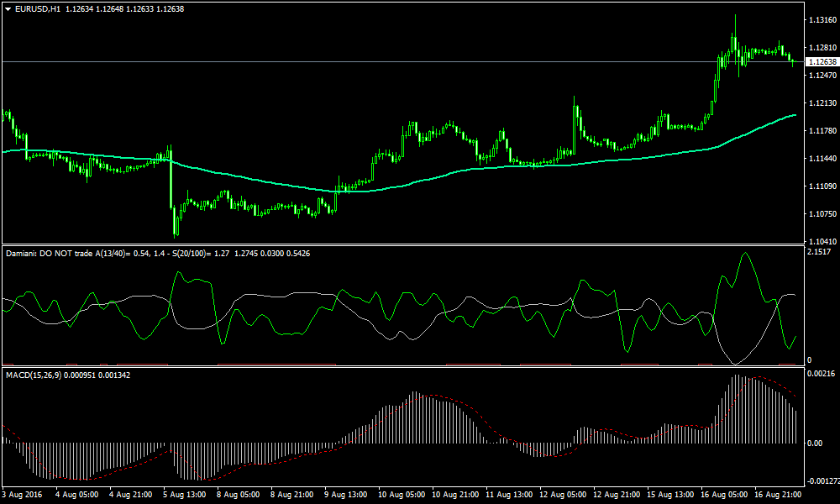
Task: Select the current price label 1.12638
Action: point(821,62)
